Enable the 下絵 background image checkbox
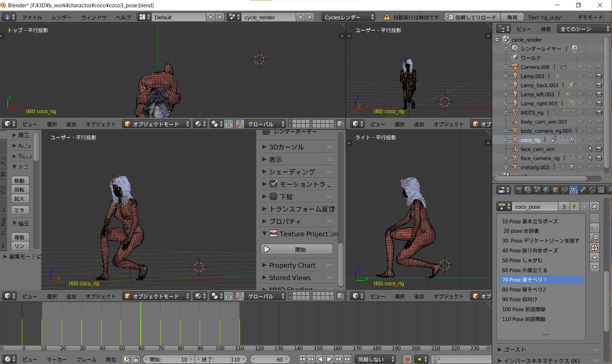This screenshot has height=364, width=612. tap(274, 197)
